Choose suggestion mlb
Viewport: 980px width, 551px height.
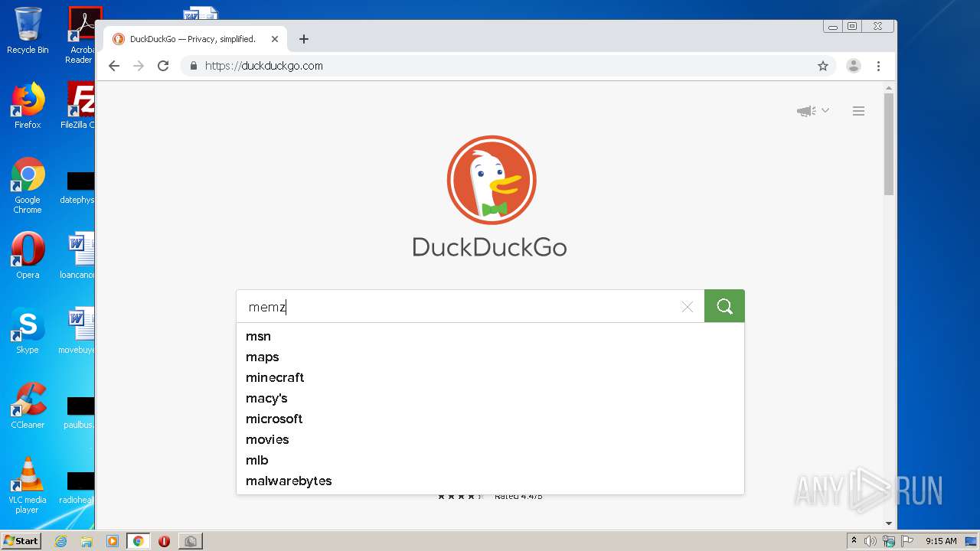(490, 460)
